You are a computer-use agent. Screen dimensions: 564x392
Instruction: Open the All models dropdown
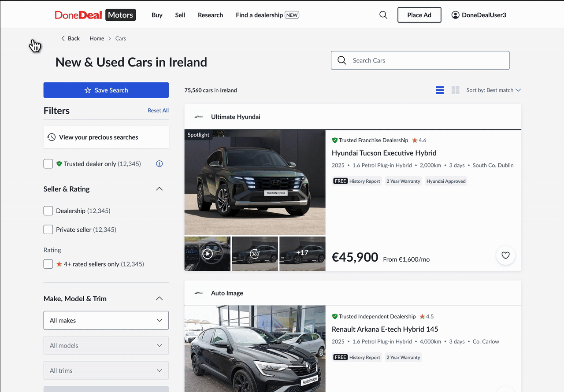click(x=106, y=345)
